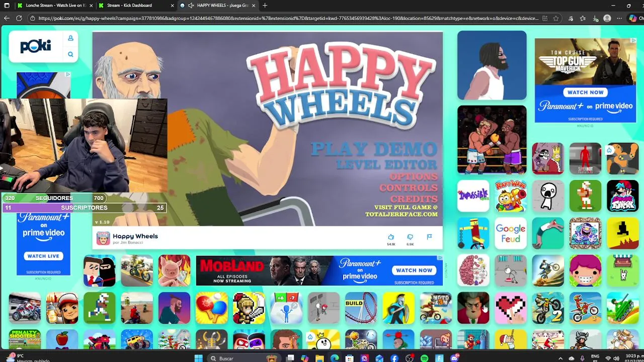The image size is (644, 362).
Task: Open browser profile avatar
Action: point(607,18)
